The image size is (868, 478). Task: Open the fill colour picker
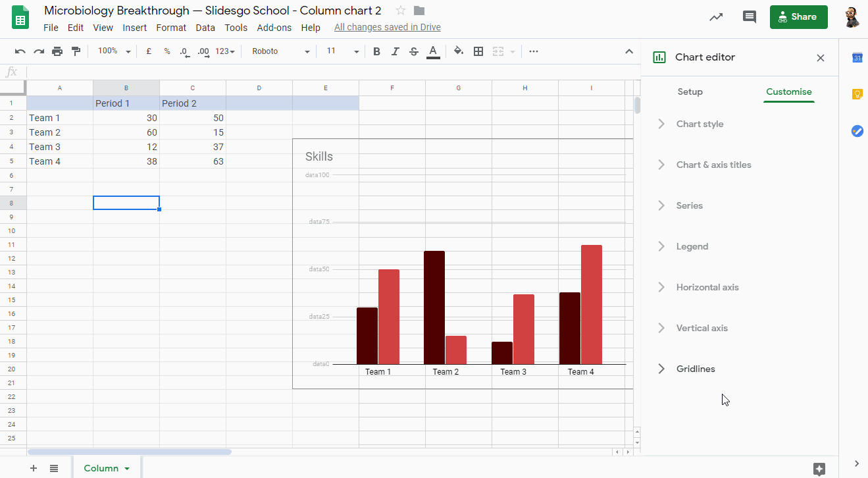[x=459, y=51]
